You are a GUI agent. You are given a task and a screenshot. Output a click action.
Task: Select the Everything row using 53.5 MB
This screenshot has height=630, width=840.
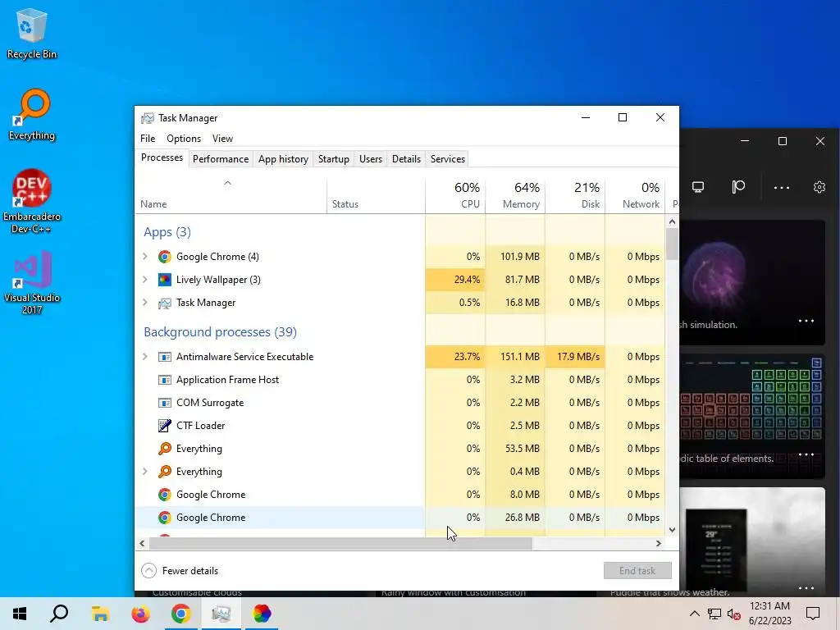coord(399,449)
